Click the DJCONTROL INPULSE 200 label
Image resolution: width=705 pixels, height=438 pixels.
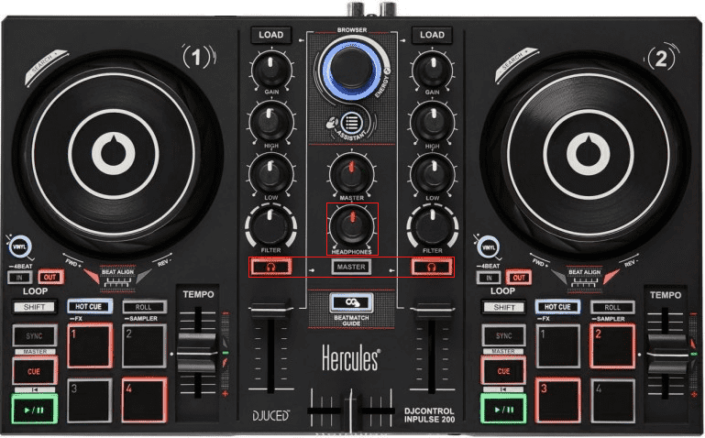(x=429, y=415)
